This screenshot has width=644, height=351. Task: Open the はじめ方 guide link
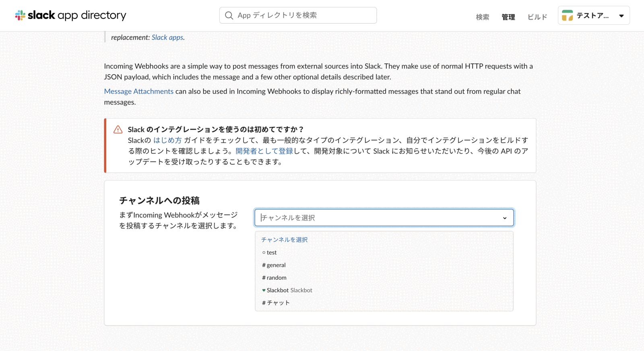coord(167,140)
